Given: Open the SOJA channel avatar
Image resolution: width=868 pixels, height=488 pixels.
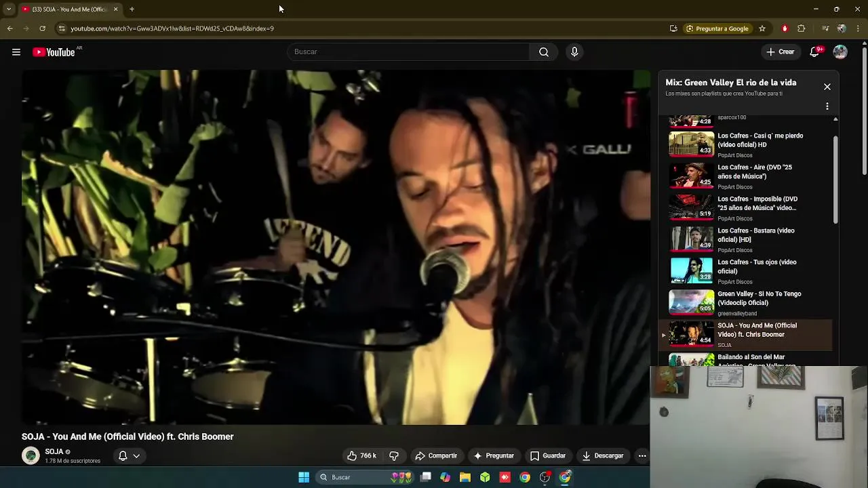Looking at the screenshot, I should pos(31,455).
